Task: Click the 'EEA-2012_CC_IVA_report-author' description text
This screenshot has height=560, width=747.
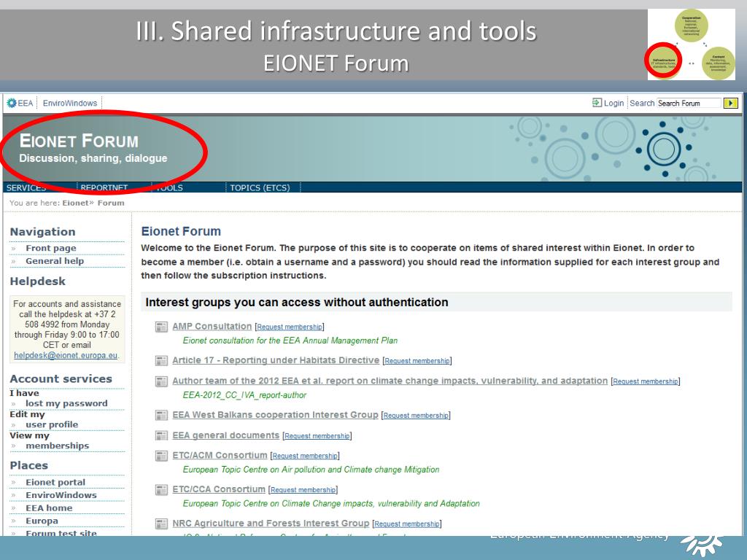Action: pos(244,394)
